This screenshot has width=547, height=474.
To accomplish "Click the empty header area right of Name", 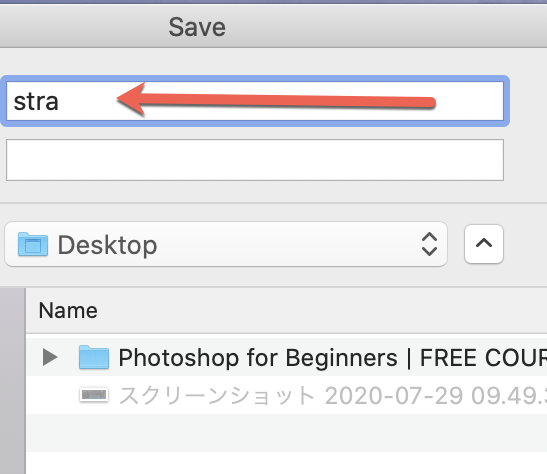I will point(322,310).
